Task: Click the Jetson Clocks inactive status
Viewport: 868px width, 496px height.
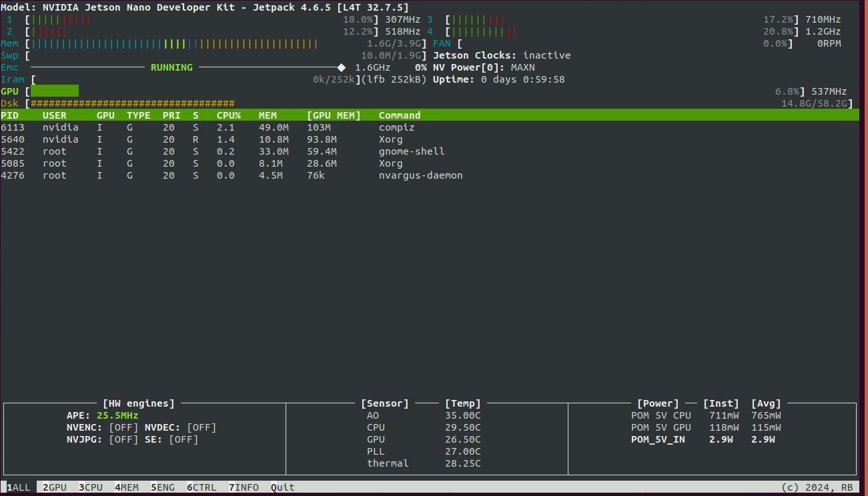Action: [x=546, y=55]
